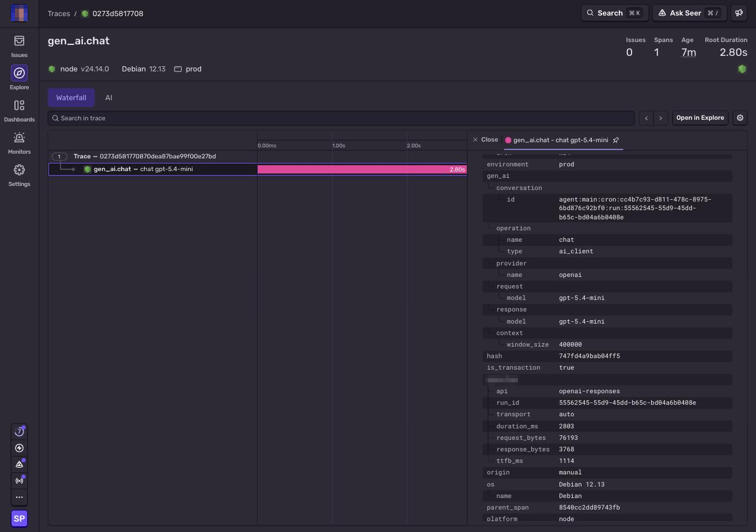Viewport: 756px width, 532px height.
Task: Click parent_span 8540cc2dd89743fb value
Action: (589, 507)
